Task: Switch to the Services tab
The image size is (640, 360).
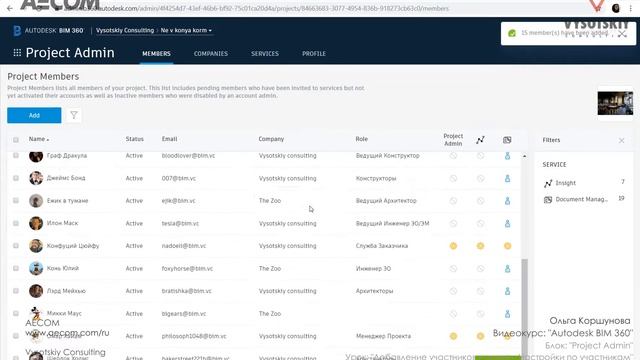Action: [x=265, y=53]
